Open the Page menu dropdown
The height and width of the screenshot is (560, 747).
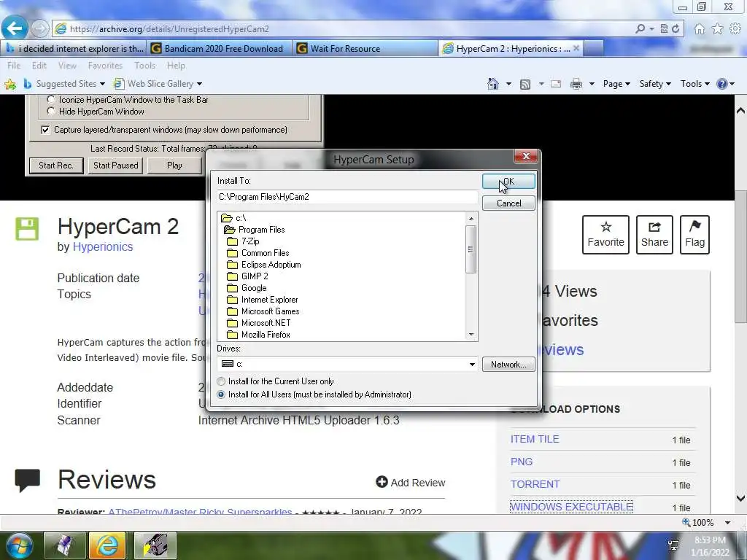pos(616,84)
